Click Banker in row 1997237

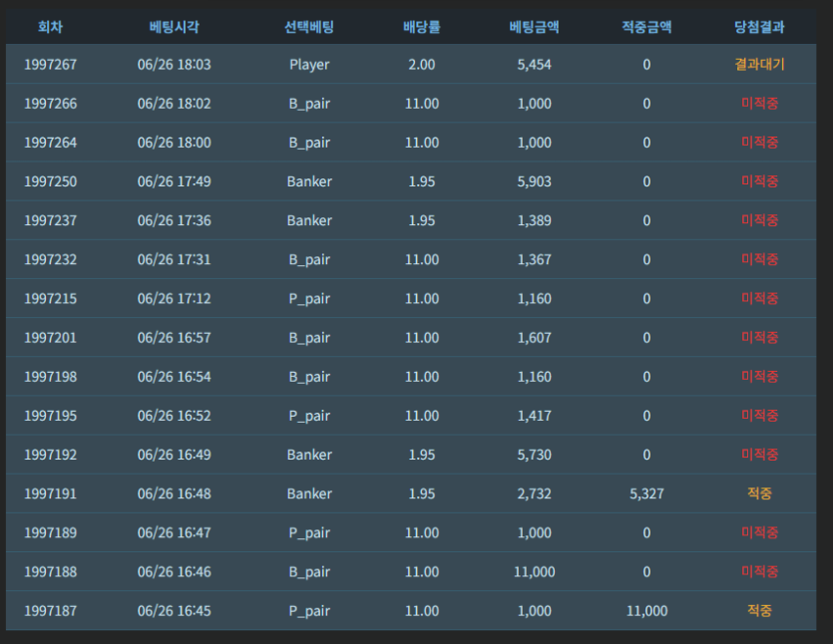[309, 220]
